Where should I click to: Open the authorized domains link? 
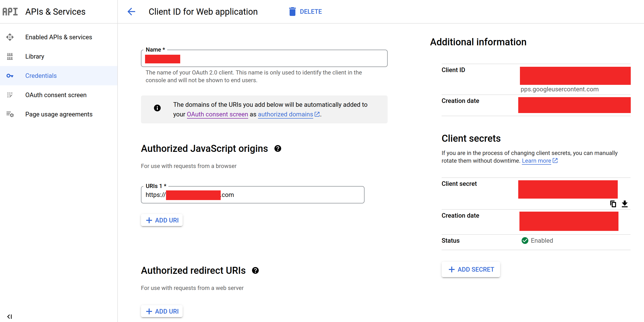tap(285, 114)
